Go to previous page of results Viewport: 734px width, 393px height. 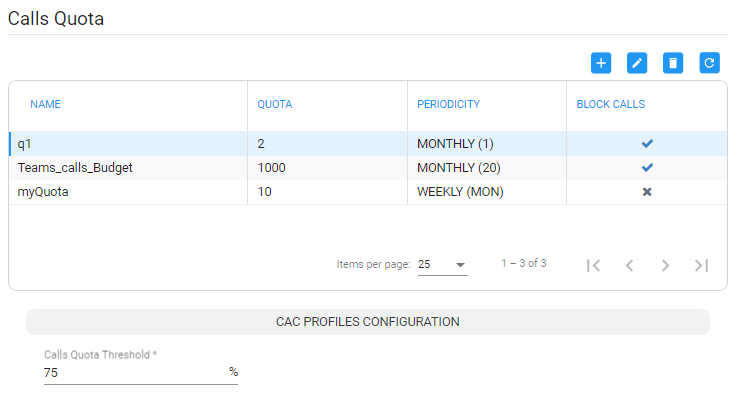pos(630,265)
